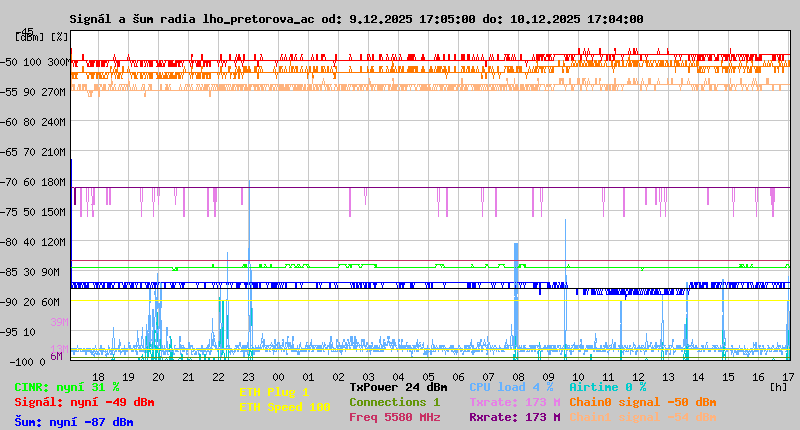The width and height of the screenshot is (800, 430).
Task: Click the 'TxPower 24 dBm' legend label
Action: [x=398, y=387]
